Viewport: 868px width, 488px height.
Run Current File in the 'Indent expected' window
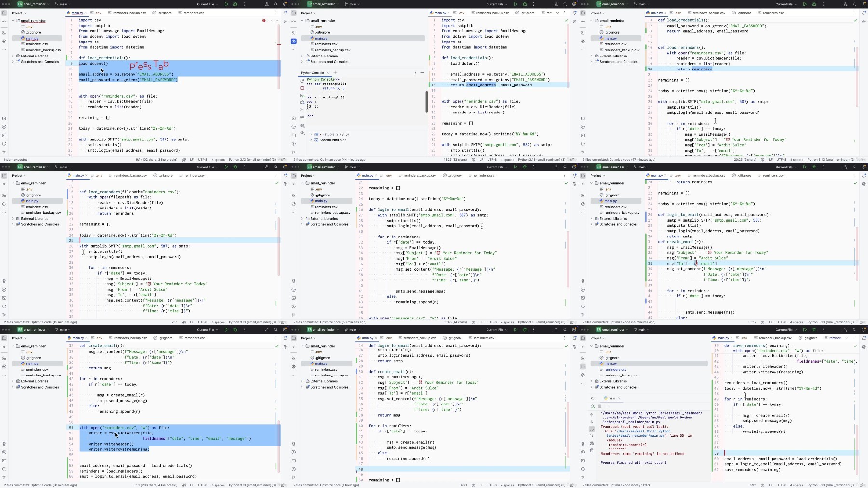(226, 4)
